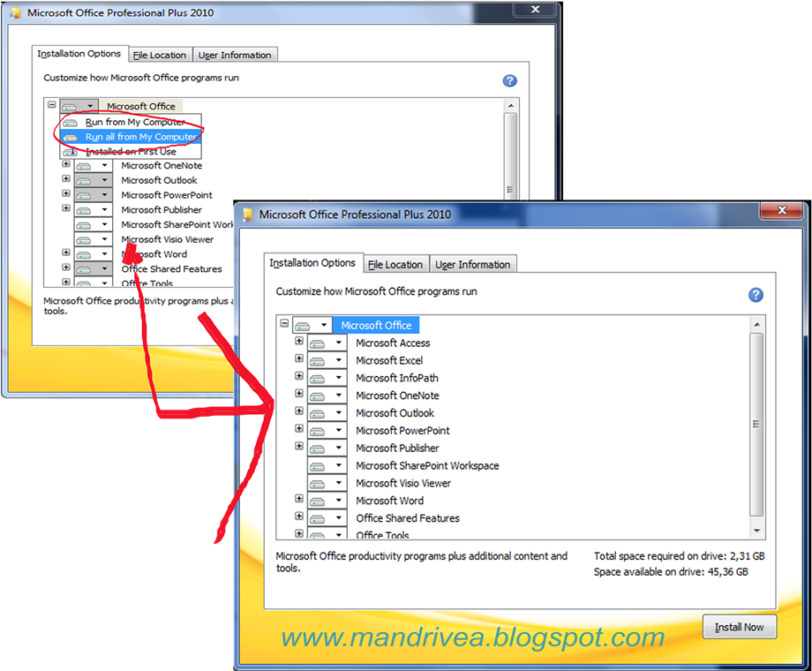The image size is (812, 671).
Task: Expand back window Microsoft PowerPoint node
Action: point(66,193)
